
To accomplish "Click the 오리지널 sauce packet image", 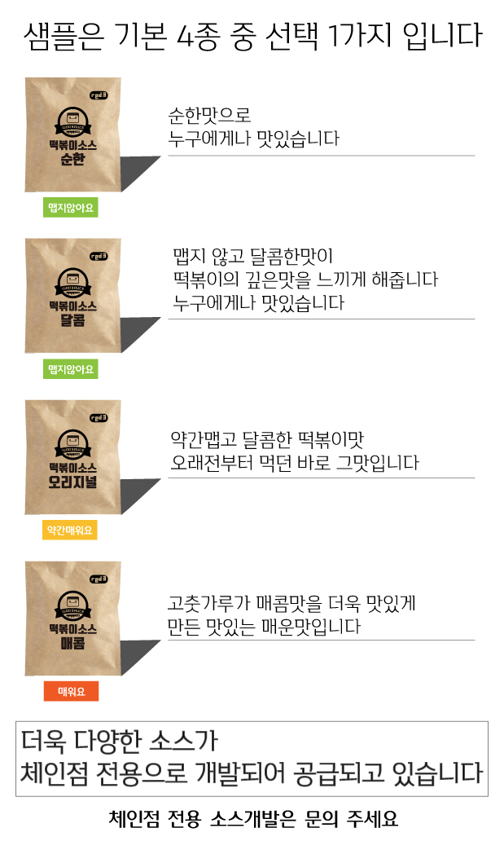I will [x=73, y=457].
